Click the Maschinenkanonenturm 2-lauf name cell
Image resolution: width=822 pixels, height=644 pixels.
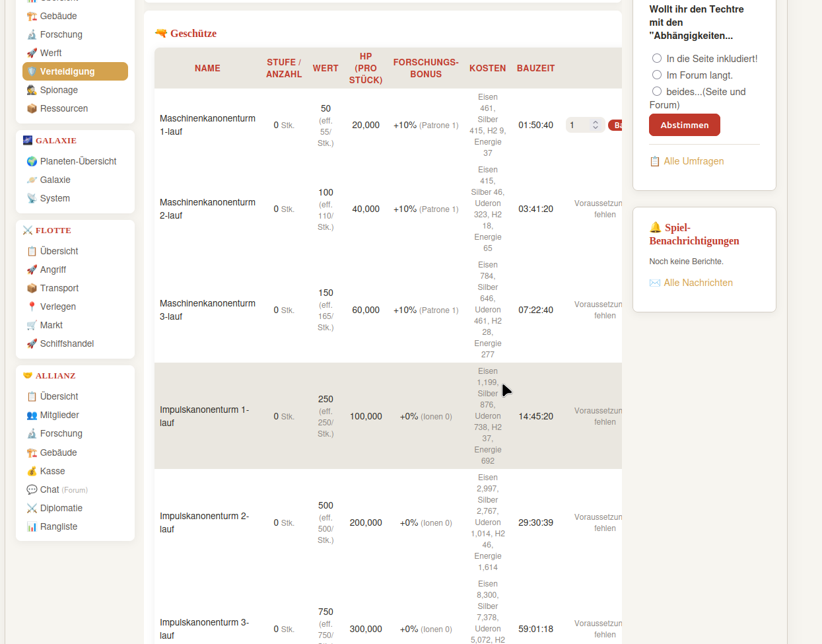pyautogui.click(x=207, y=209)
